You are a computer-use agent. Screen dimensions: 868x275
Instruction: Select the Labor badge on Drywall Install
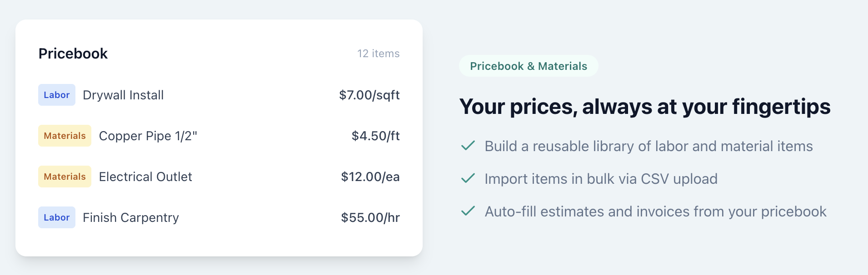tap(56, 95)
